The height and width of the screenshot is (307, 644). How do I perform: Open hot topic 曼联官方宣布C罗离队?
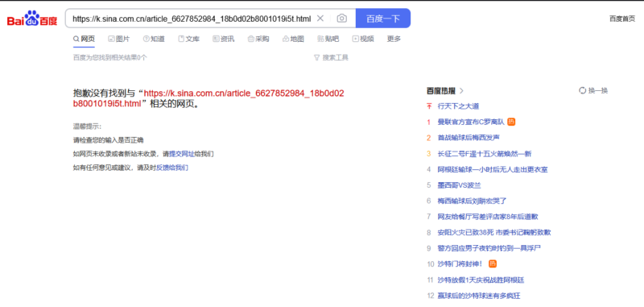tap(471, 122)
